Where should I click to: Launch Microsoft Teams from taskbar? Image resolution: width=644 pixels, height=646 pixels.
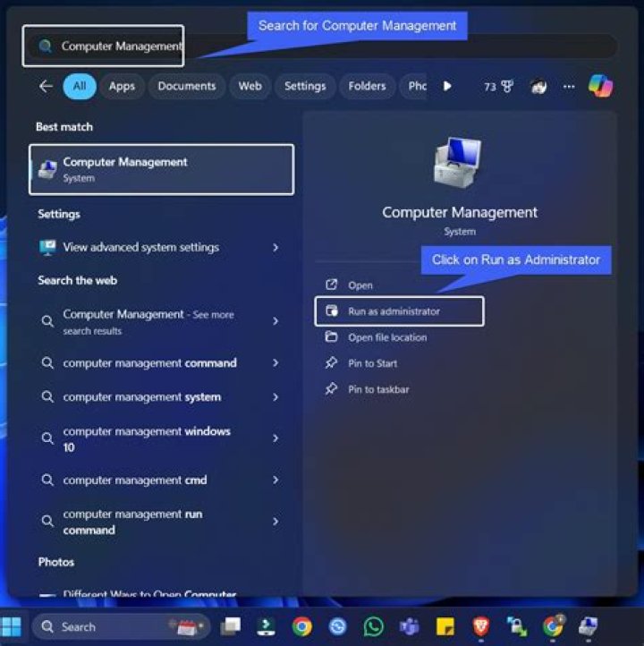(x=410, y=626)
